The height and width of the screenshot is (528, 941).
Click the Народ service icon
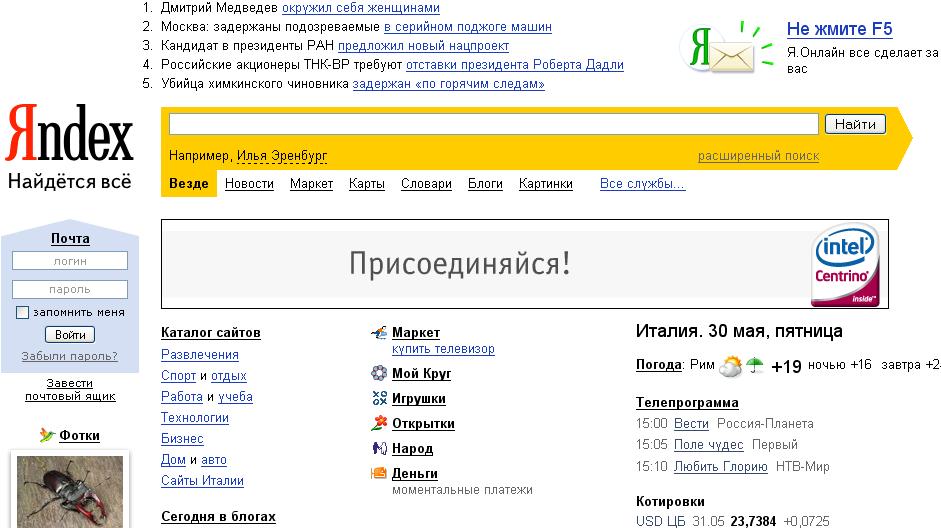coord(379,448)
